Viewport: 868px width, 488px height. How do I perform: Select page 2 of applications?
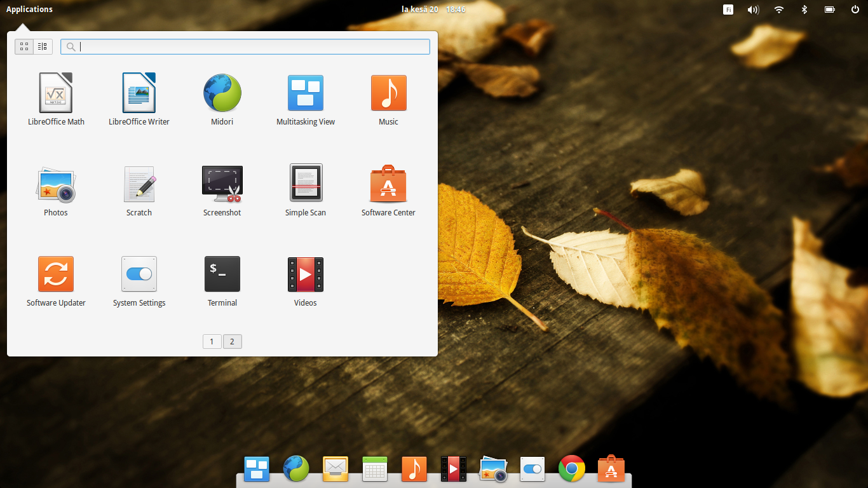(232, 342)
